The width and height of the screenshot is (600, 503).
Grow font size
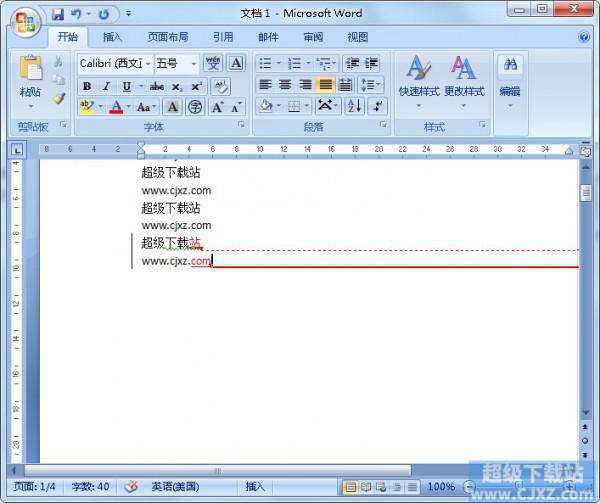217,107
